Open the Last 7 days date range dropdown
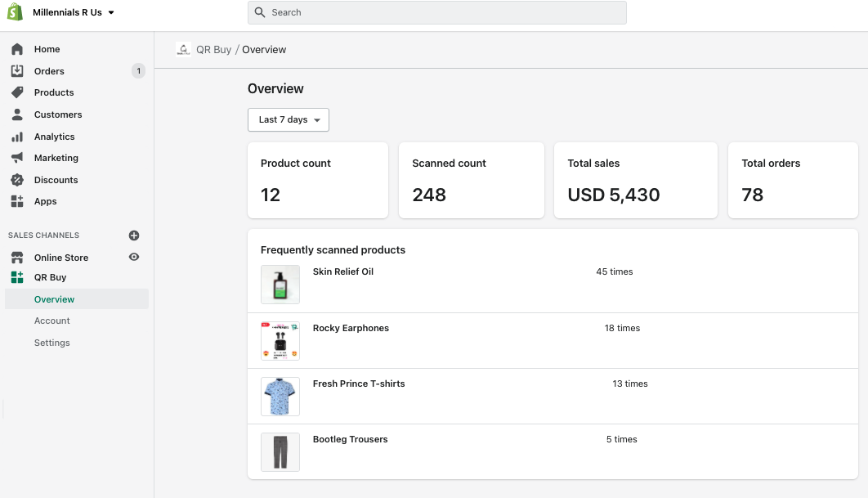The width and height of the screenshot is (868, 498). [x=289, y=119]
